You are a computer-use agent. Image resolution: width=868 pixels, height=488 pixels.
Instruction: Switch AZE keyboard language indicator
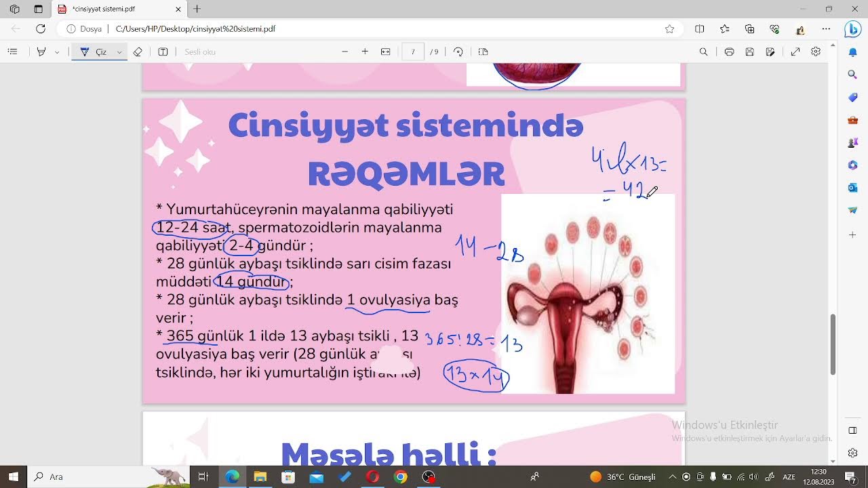pos(789,477)
